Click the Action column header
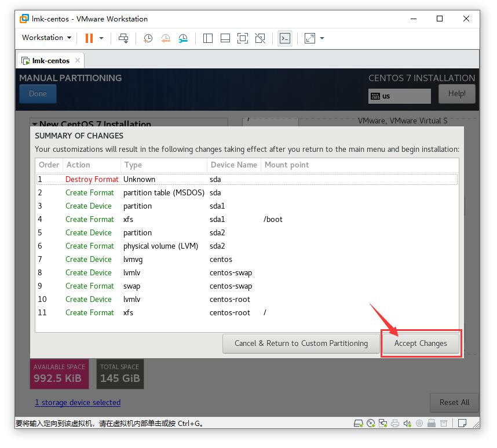497x448 pixels. pos(92,165)
